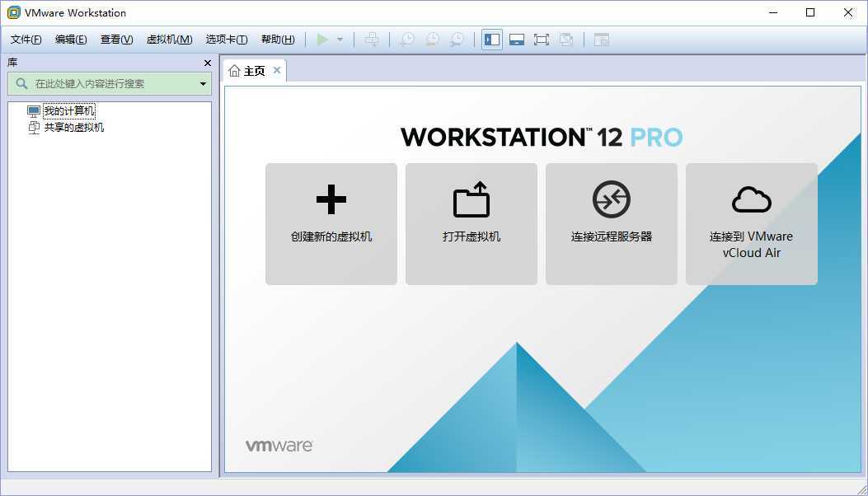868x496 pixels.
Task: Click the Unity mode toolbar icon
Action: pos(565,40)
